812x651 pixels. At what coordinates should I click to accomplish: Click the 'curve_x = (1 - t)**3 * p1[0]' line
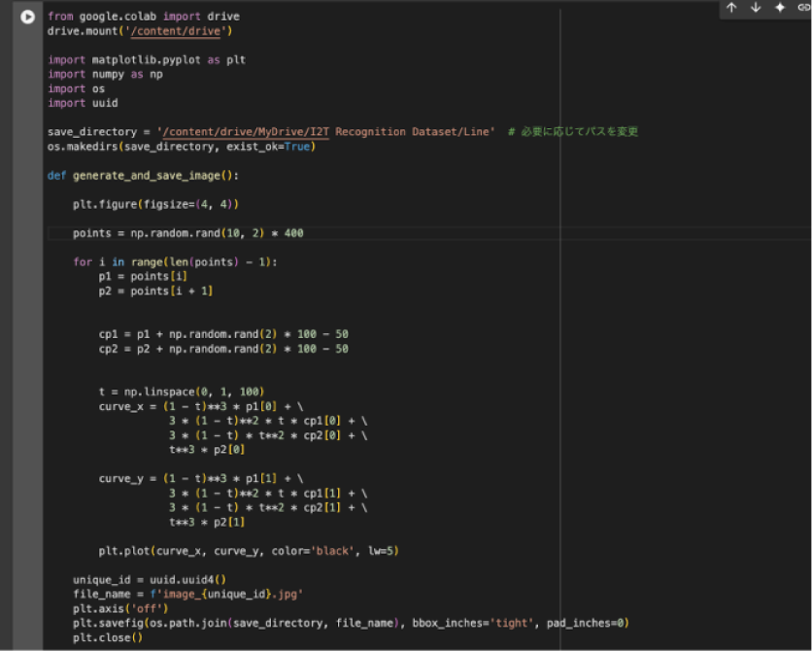click(201, 406)
